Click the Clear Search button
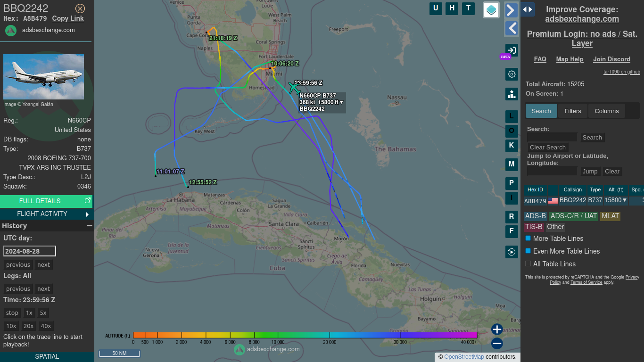This screenshot has width=644, height=362. (548, 148)
